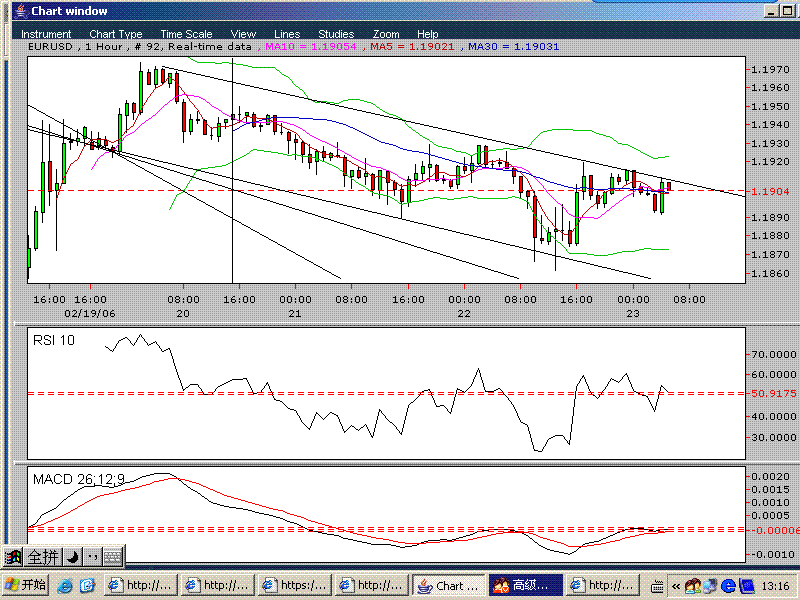
Task: Click the MACD 26;12;9 study label
Action: (79, 479)
